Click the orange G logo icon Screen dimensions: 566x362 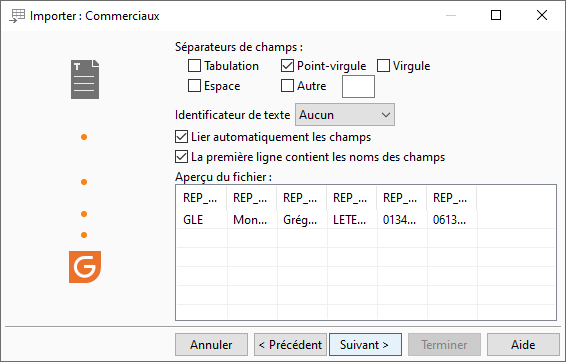tap(85, 267)
